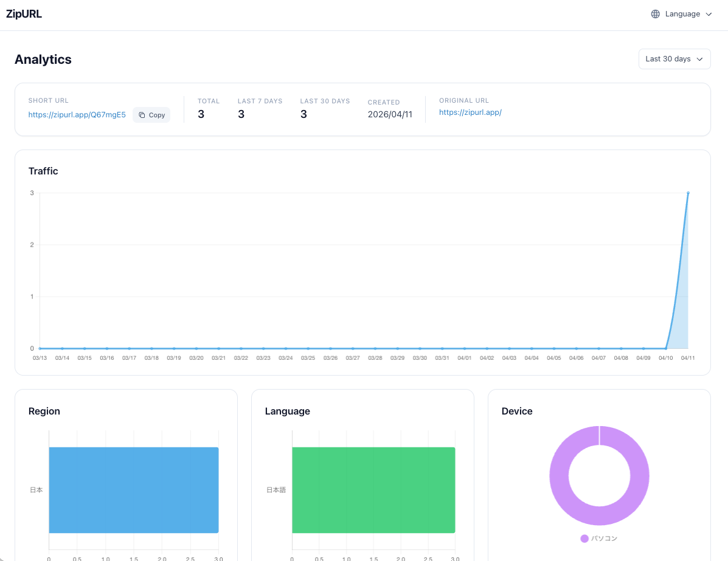The image size is (728, 561).
Task: Open the short URL zipurl.app/Q67mgE5
Action: [77, 115]
